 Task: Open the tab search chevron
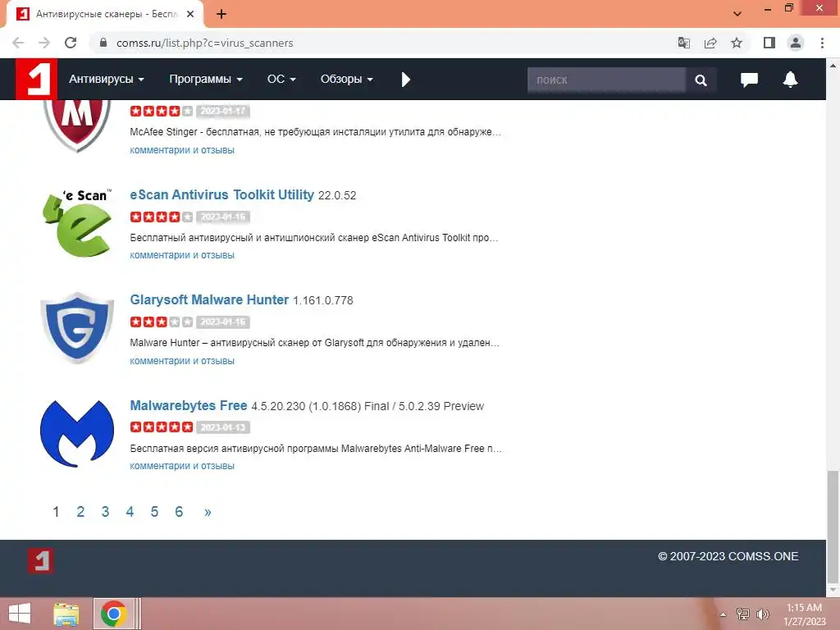click(737, 14)
